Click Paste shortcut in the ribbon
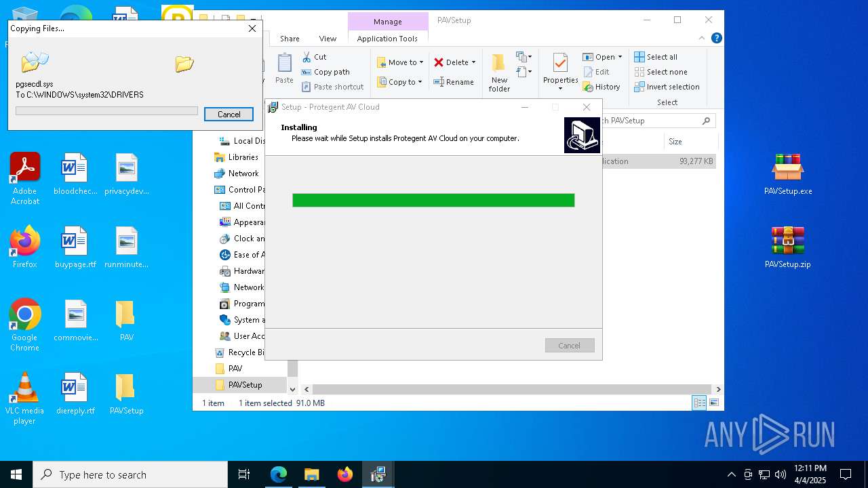 332,87
